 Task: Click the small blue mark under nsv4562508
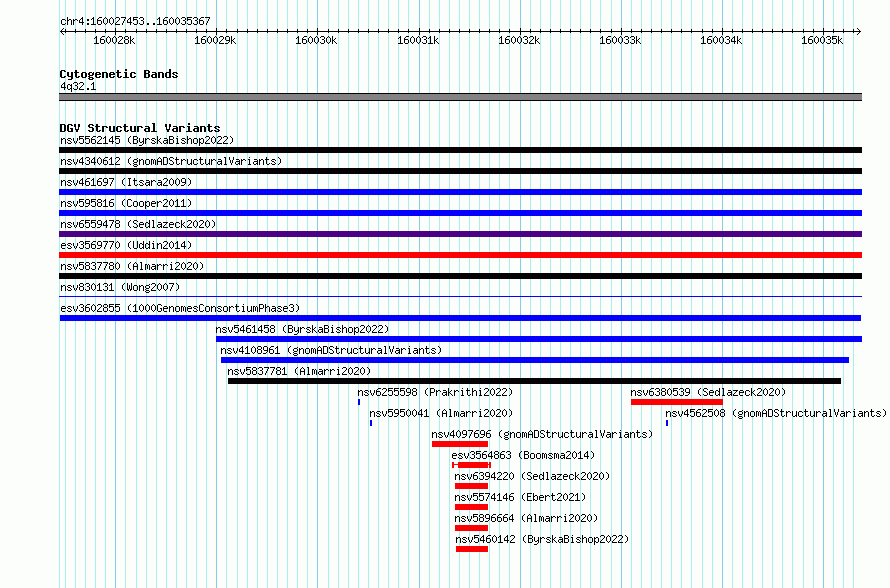(667, 423)
